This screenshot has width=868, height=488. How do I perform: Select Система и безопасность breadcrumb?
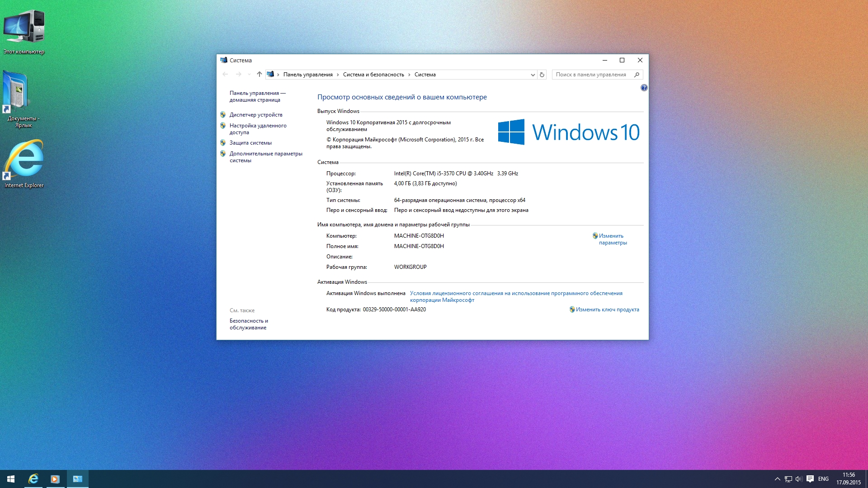pyautogui.click(x=373, y=75)
